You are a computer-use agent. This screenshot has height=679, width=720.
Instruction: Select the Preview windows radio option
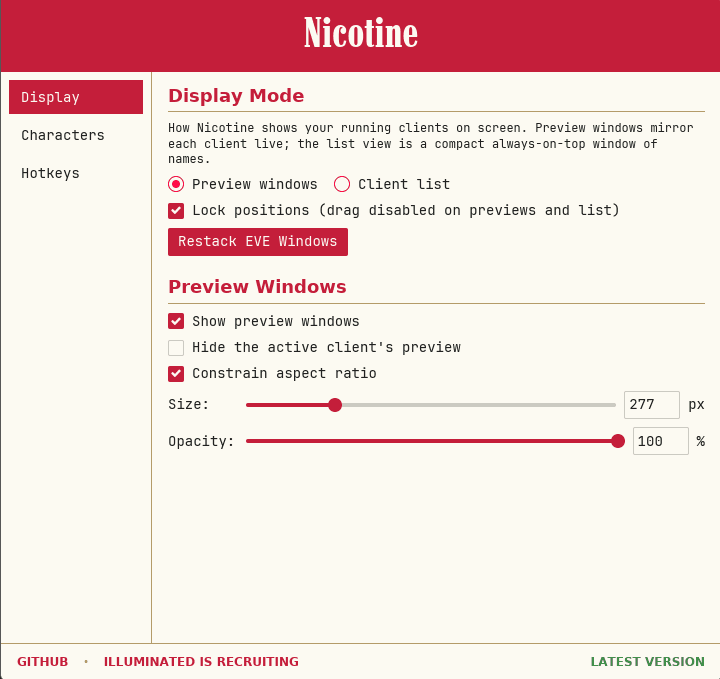(176, 184)
